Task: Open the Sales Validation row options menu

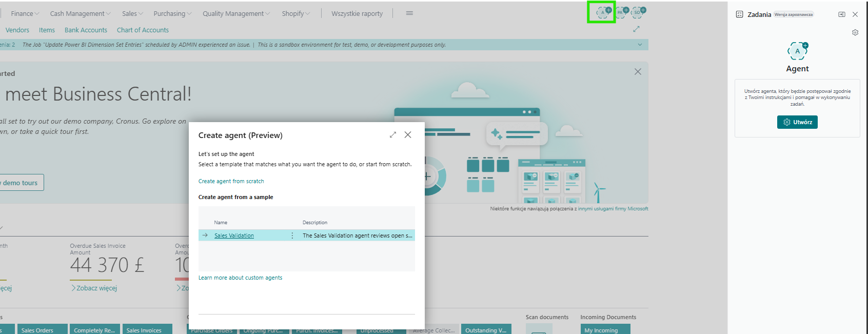Action: [x=292, y=235]
